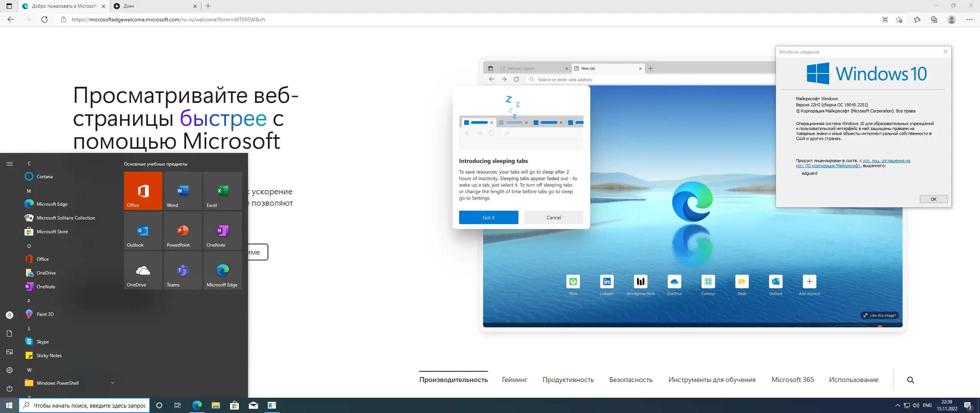Launch Paint 3D from the app list

(x=45, y=314)
